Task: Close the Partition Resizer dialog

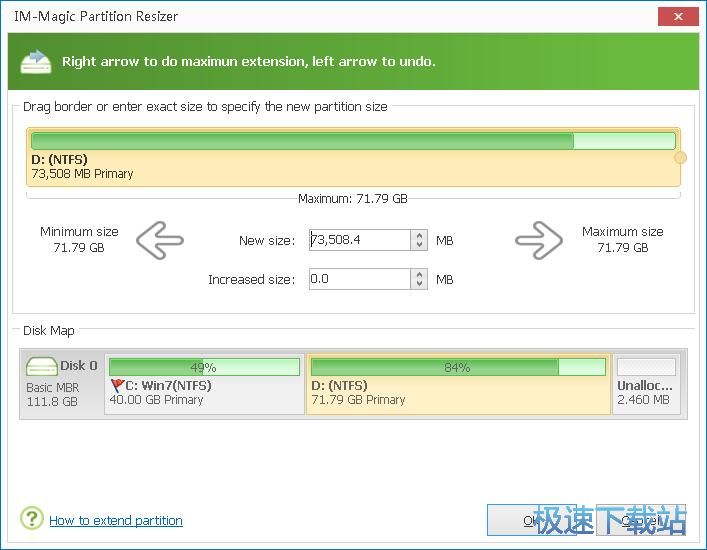Action: (678, 17)
